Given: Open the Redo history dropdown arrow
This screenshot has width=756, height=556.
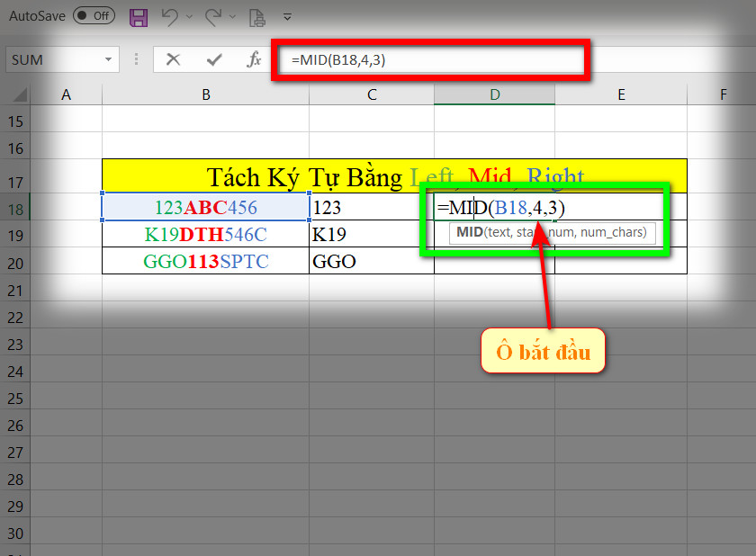Looking at the screenshot, I should coord(232,17).
